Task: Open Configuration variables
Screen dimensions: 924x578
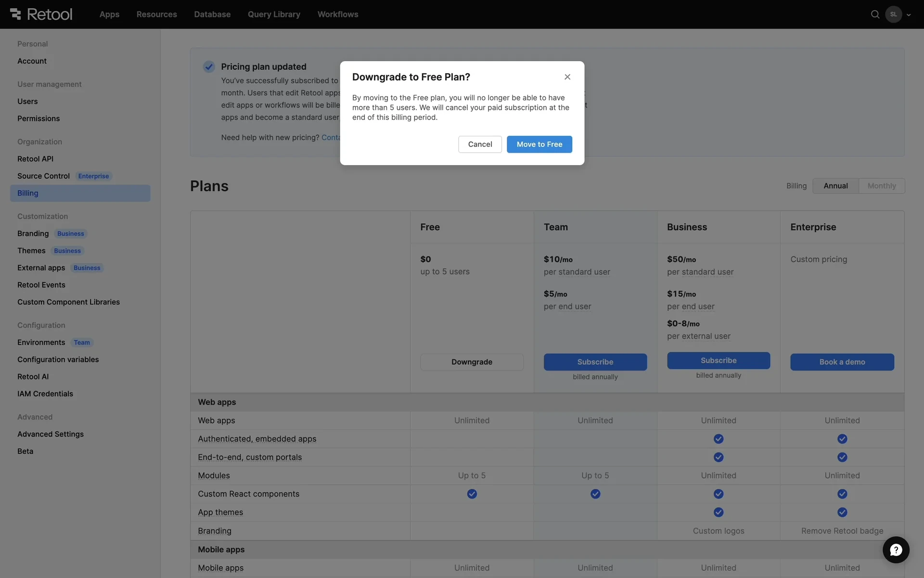Action: (x=58, y=360)
